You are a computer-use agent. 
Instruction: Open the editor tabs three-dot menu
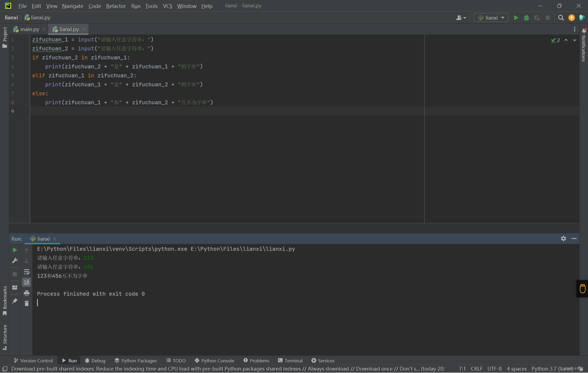574,29
